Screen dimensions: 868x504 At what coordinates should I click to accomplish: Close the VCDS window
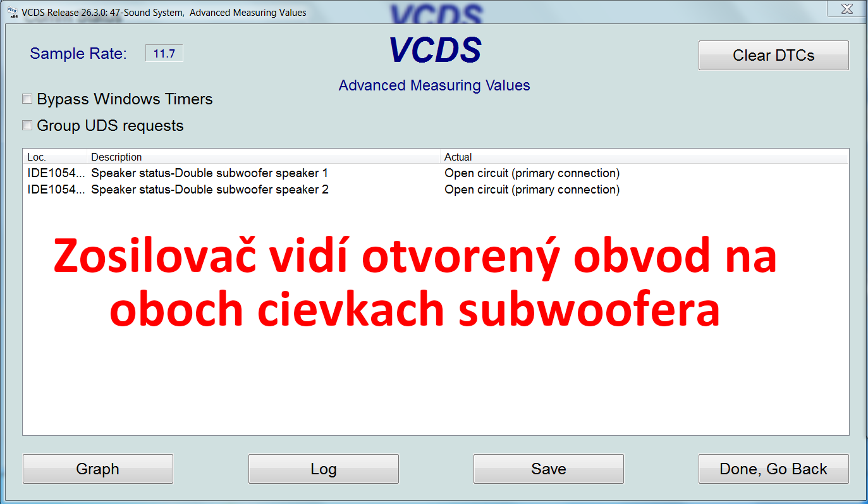click(846, 8)
